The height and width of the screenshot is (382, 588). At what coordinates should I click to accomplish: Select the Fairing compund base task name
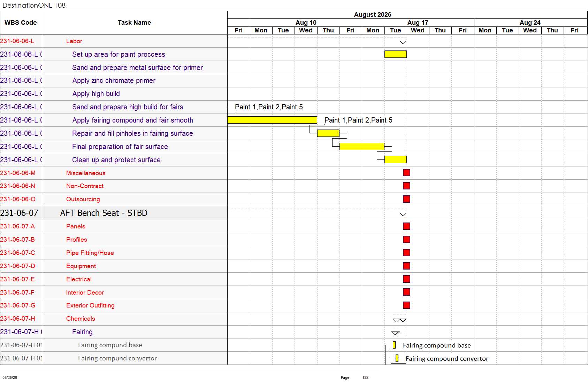pyautogui.click(x=110, y=345)
